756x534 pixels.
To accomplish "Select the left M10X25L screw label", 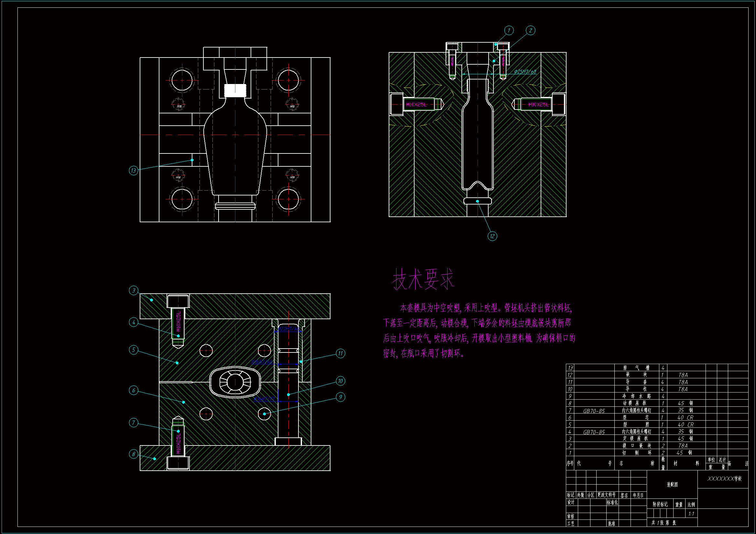I will (x=416, y=105).
